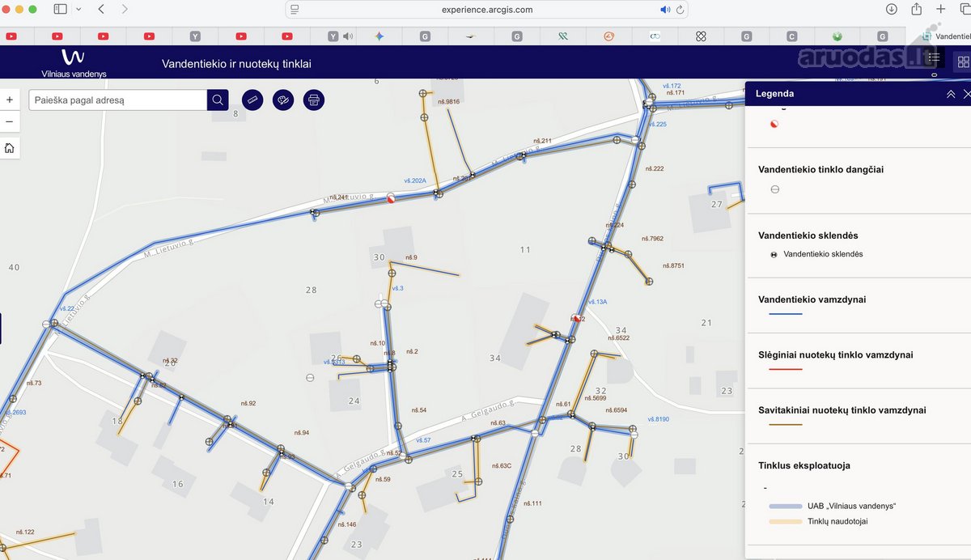Switch to the tab labeled C
971x560 pixels.
click(792, 36)
